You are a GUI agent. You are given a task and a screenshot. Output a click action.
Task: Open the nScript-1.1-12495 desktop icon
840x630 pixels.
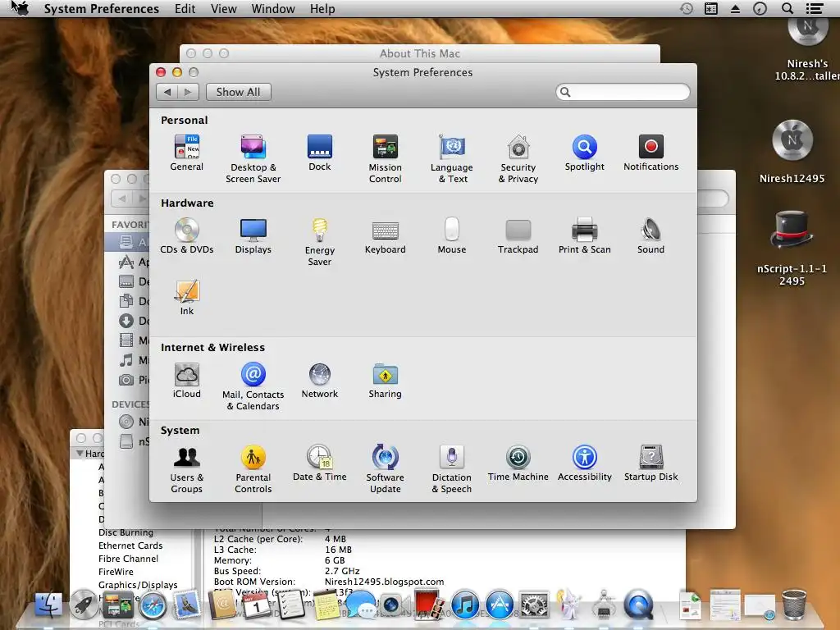[x=792, y=248]
